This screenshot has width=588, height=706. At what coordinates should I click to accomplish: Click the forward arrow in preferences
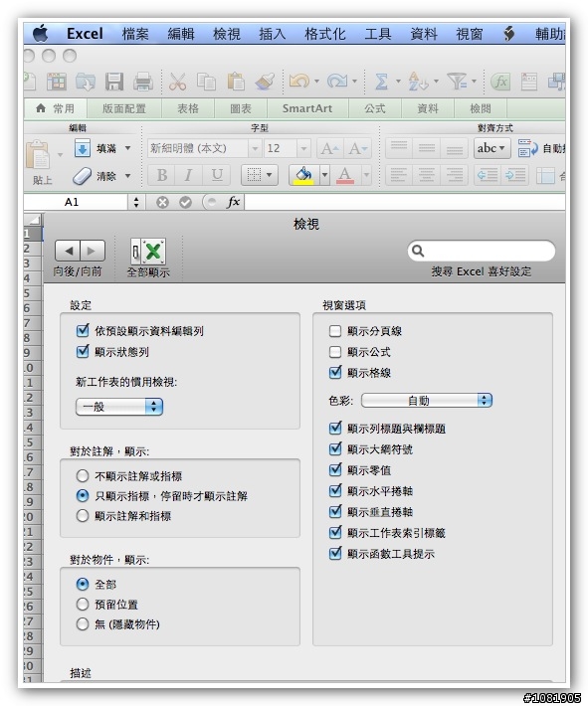click(x=93, y=251)
